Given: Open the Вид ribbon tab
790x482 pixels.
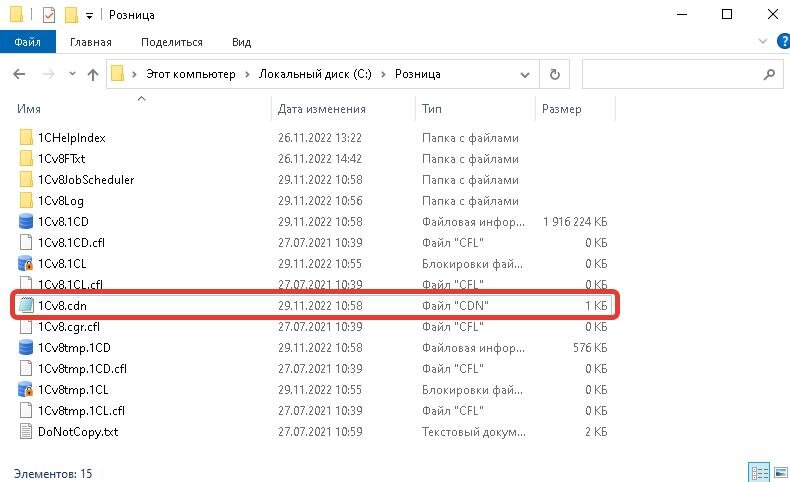Looking at the screenshot, I should (241, 42).
